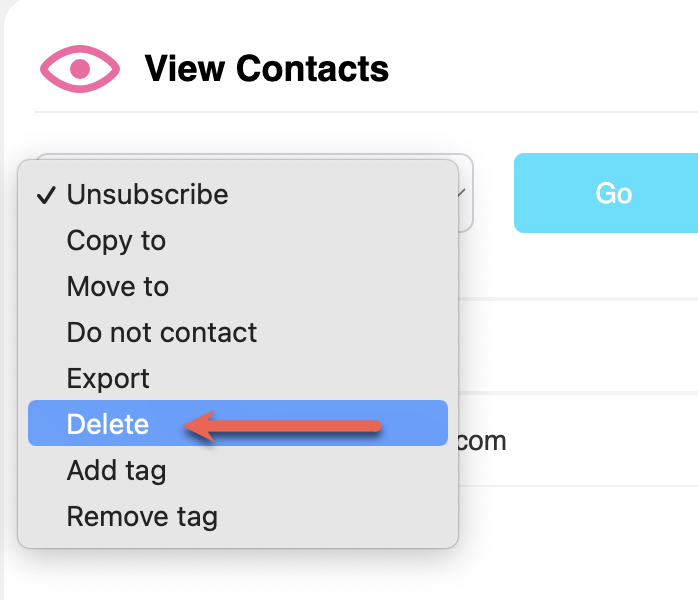Select the highlighted Delete option
698x600 pixels.
108,425
